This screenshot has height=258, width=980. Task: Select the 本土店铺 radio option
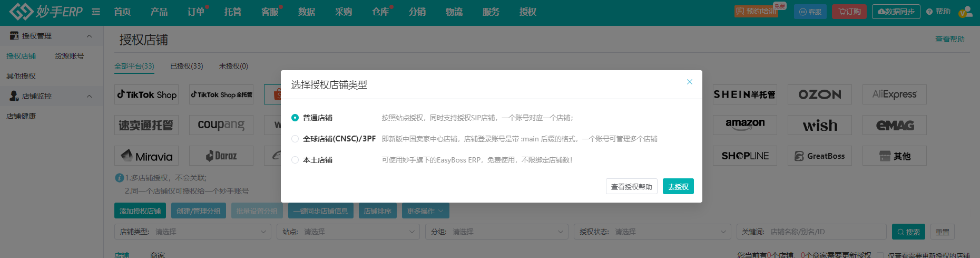point(295,160)
